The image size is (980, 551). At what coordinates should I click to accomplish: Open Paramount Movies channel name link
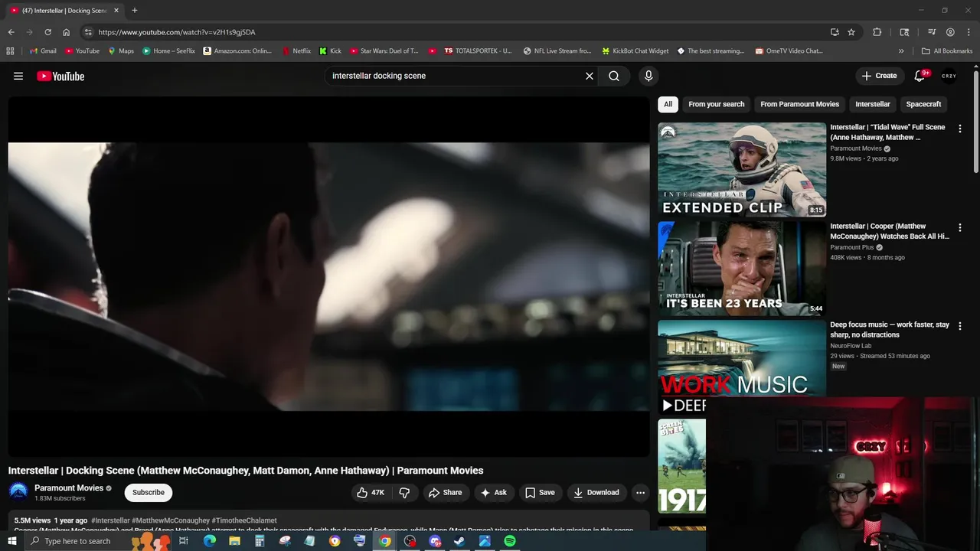69,488
